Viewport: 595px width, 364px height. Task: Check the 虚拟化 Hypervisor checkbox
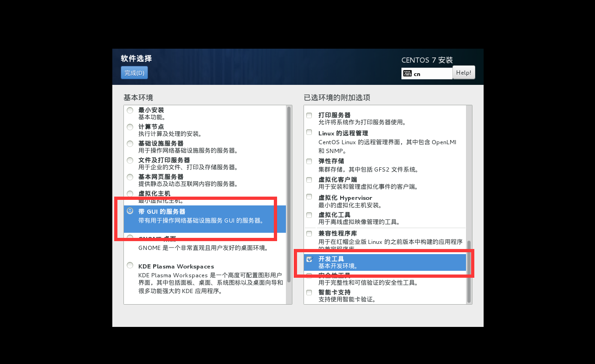309,198
